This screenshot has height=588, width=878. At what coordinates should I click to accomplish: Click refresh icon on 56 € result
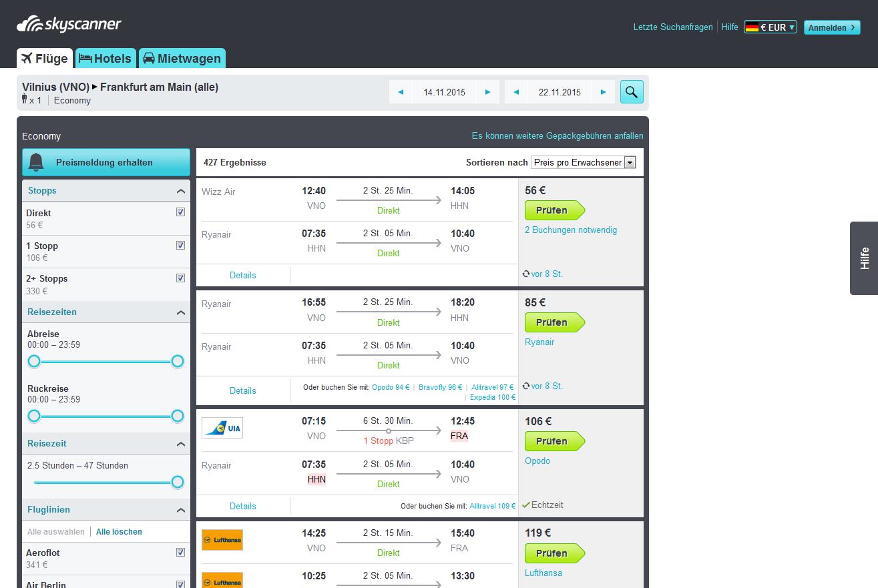tap(526, 274)
